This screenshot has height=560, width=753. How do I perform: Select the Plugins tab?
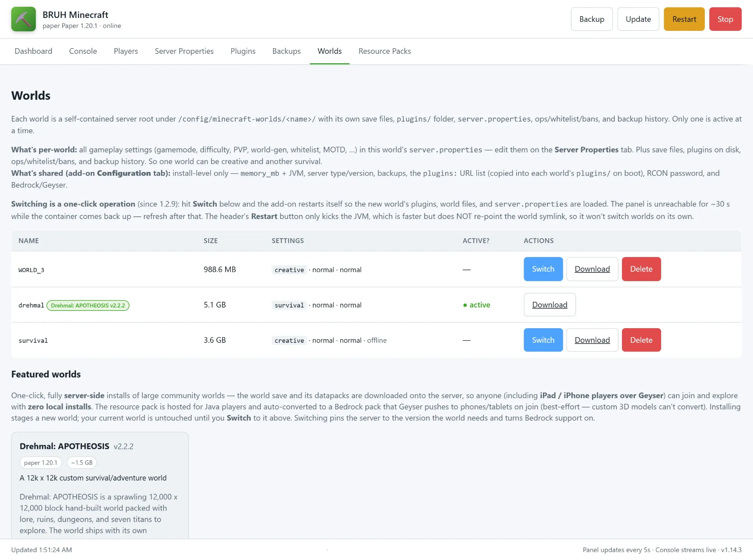(243, 51)
